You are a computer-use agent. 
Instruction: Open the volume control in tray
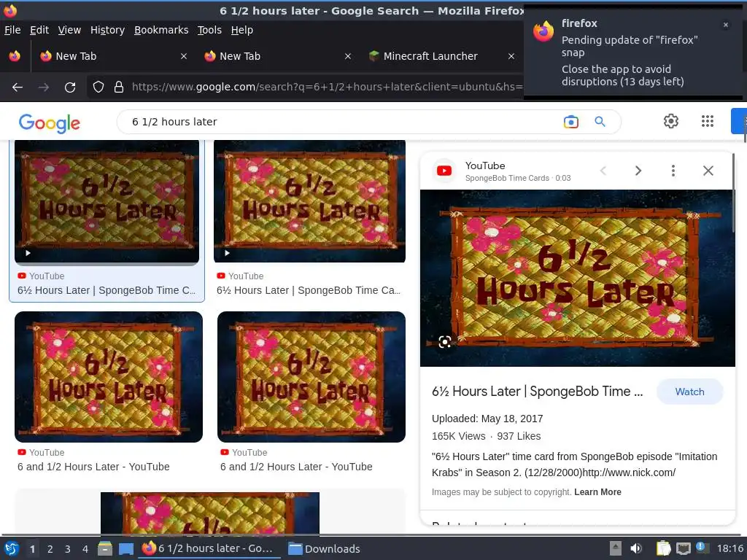click(x=636, y=548)
